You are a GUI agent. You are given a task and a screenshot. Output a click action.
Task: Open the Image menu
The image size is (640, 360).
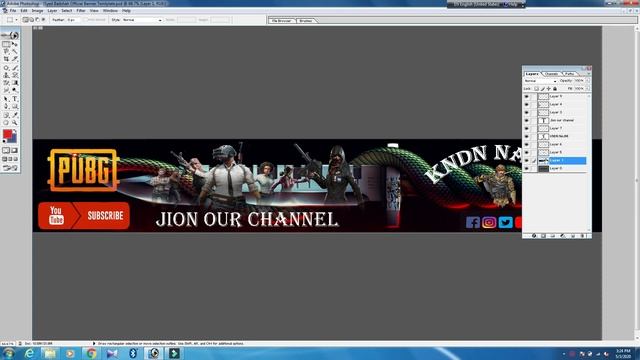point(37,11)
